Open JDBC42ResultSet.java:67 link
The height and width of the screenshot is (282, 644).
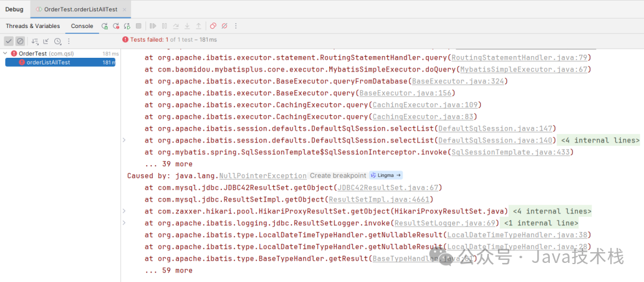tap(388, 188)
